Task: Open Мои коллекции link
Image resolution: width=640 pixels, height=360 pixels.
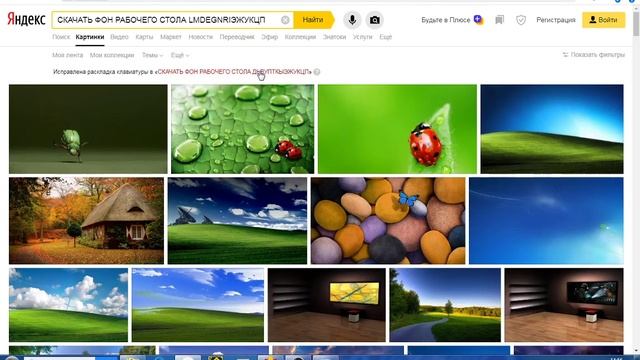Action: pos(112,55)
